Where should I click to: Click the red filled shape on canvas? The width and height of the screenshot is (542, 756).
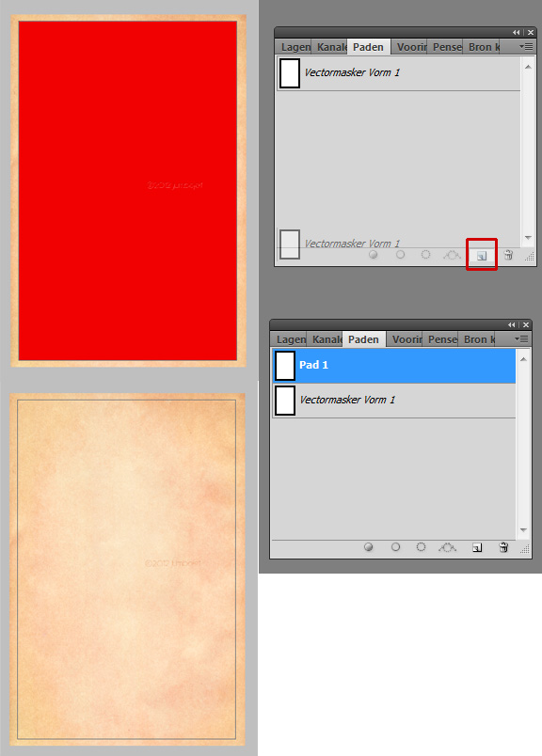[127, 191]
